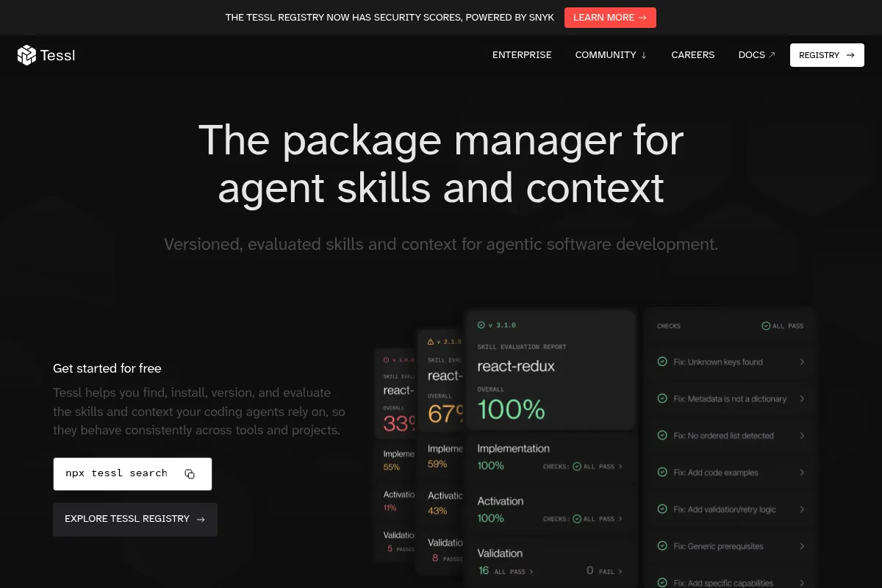Click the Get started for free heading

107,368
